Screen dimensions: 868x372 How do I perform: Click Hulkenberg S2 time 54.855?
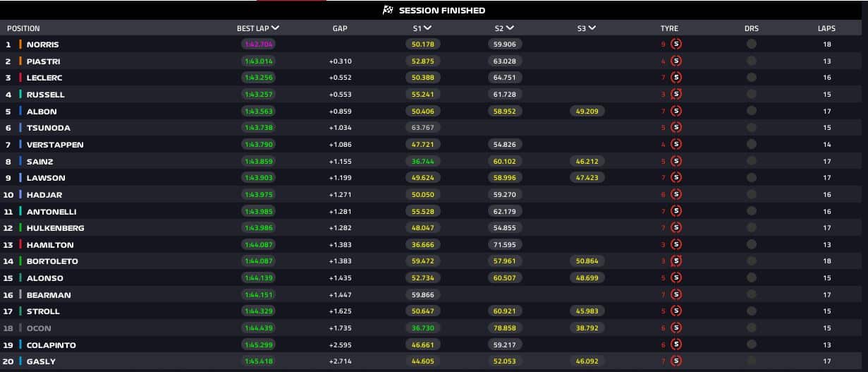pyautogui.click(x=505, y=228)
